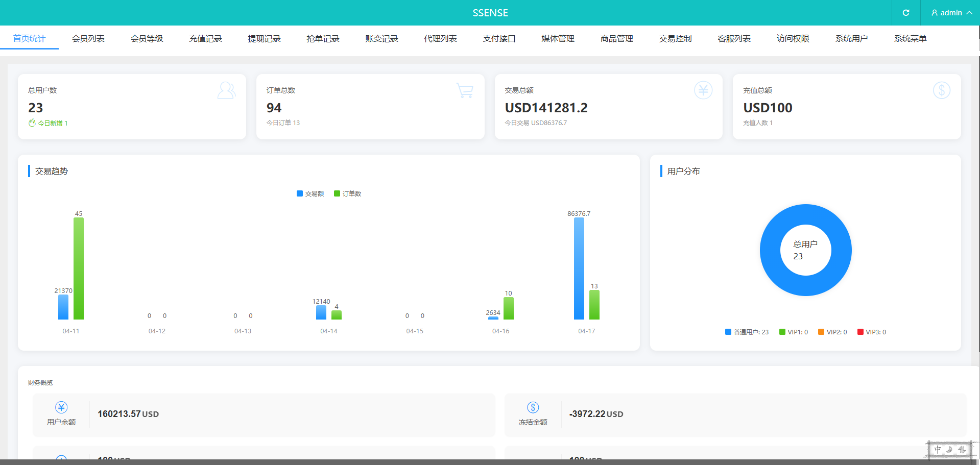Click the input method indicator in corner
The width and height of the screenshot is (980, 465).
click(x=950, y=450)
